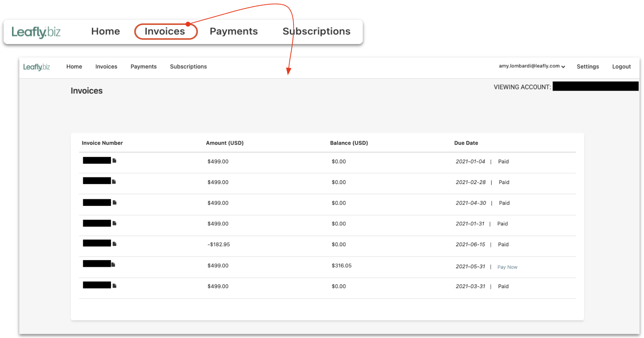
Task: Open document icon for invoice due 2021-03-31
Action: (114, 286)
